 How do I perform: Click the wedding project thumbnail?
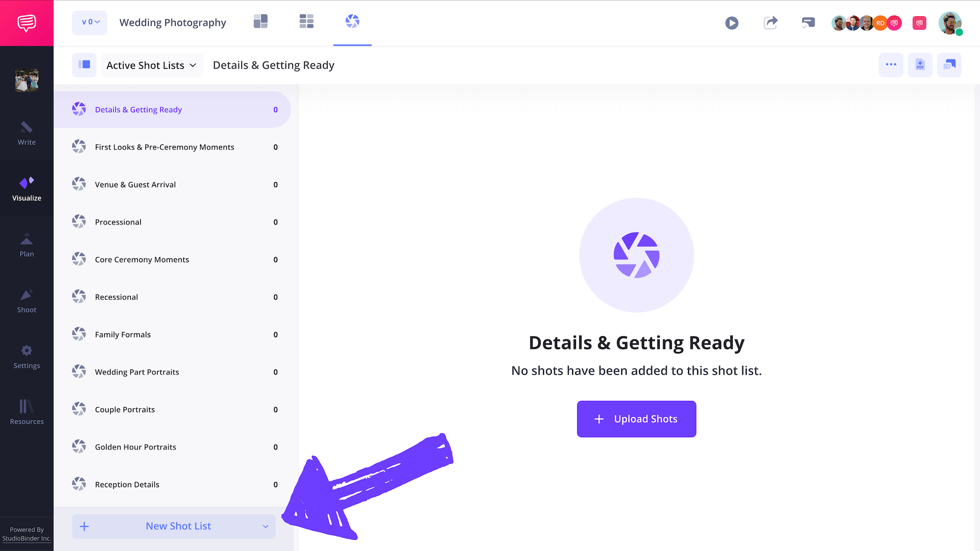(27, 80)
